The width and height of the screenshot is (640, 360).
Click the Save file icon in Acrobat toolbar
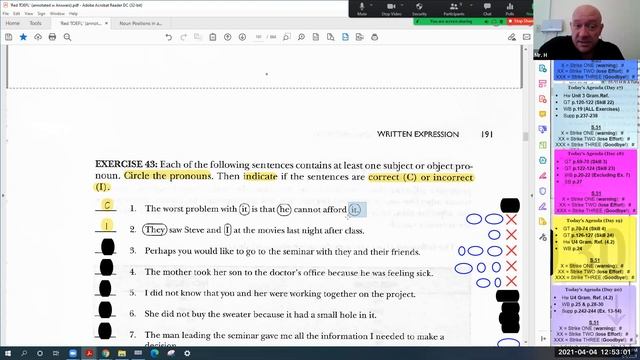point(9,37)
